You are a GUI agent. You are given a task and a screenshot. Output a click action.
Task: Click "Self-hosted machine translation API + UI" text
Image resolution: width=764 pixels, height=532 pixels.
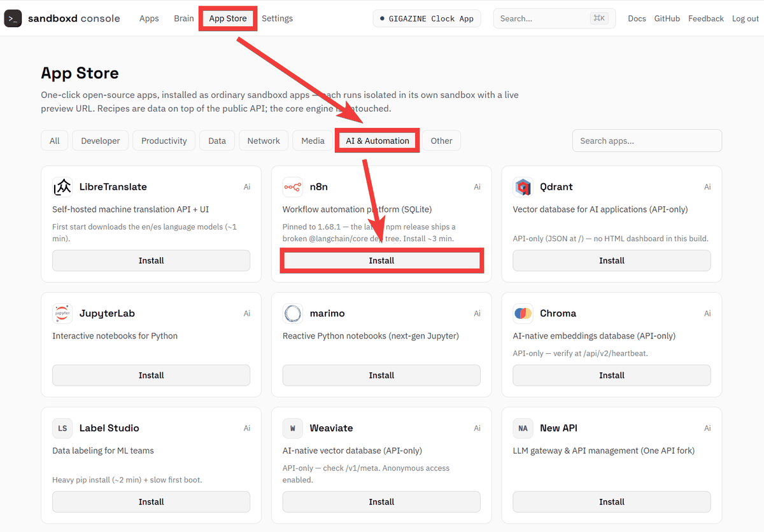131,209
